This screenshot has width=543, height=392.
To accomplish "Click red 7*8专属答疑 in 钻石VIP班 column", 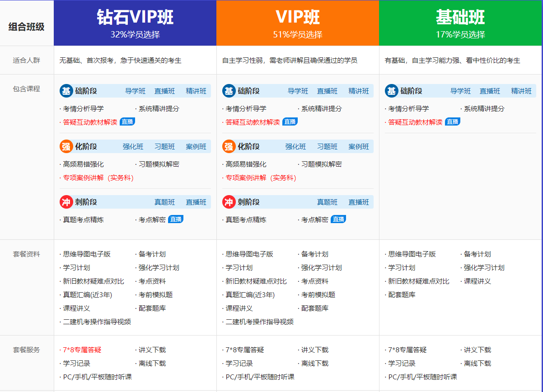I will pos(82,350).
